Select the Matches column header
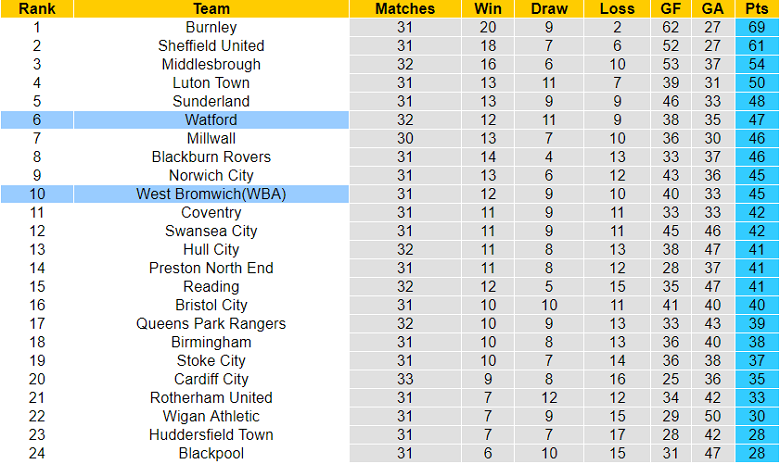780x464 pixels. (405, 9)
